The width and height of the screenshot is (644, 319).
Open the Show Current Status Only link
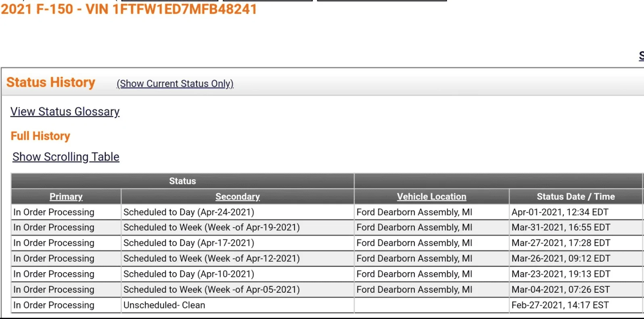175,84
